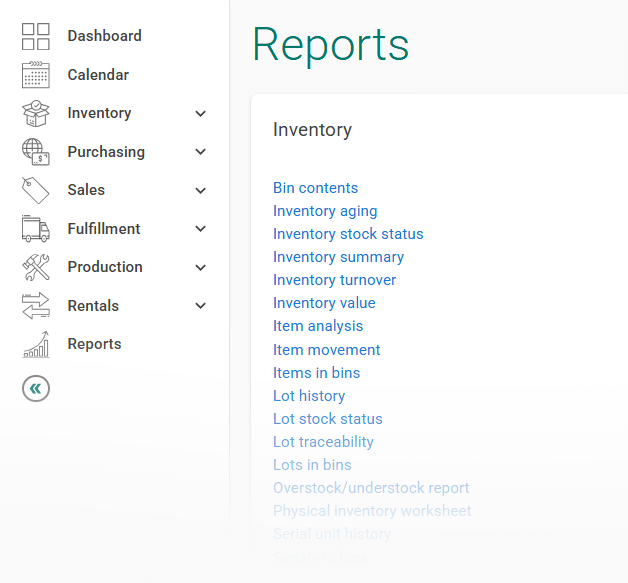Select the Production sidebar label
The width and height of the screenshot is (628, 583).
pos(105,267)
